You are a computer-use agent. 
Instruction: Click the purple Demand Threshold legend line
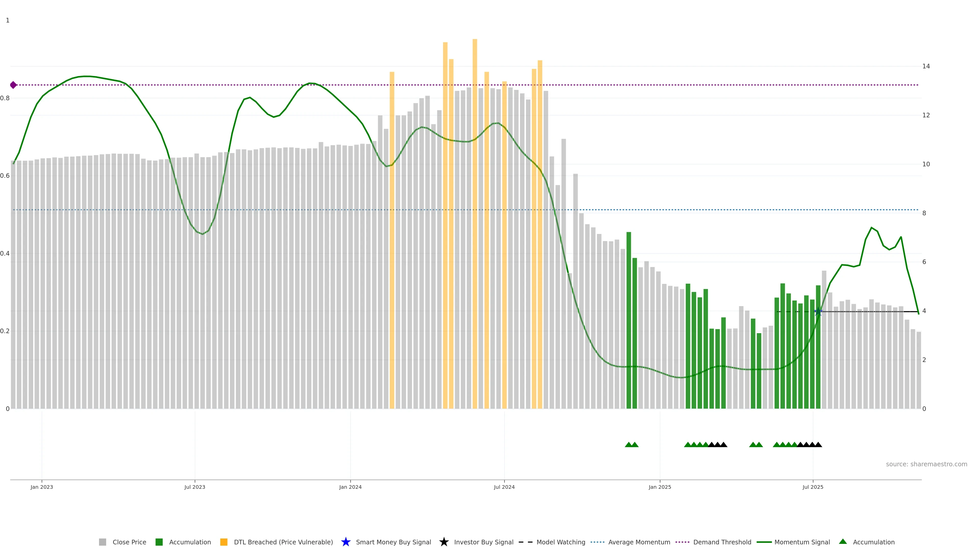(682, 542)
